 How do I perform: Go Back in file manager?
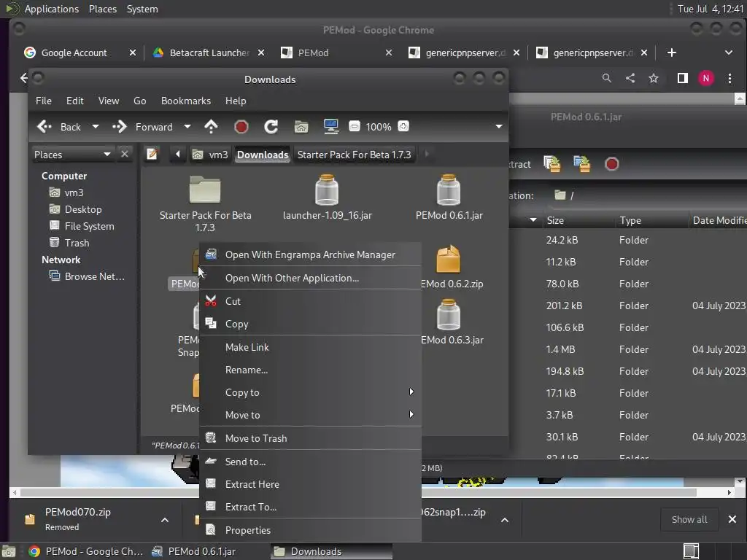click(59, 127)
